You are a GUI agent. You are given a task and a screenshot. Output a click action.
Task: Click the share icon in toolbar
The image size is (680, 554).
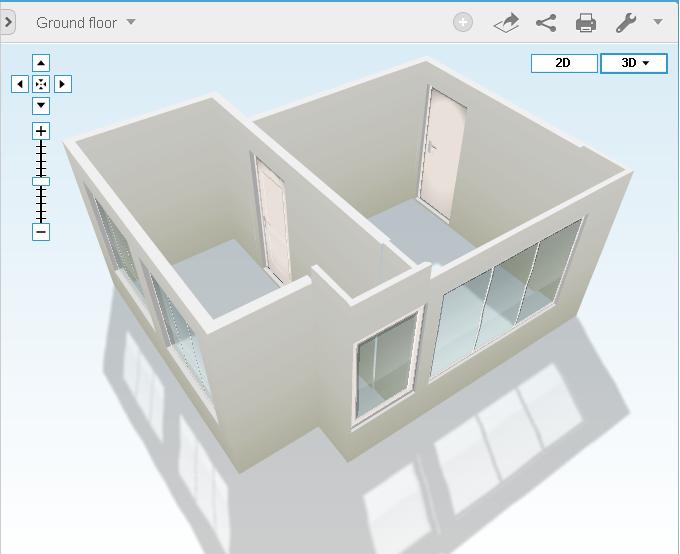(x=546, y=22)
